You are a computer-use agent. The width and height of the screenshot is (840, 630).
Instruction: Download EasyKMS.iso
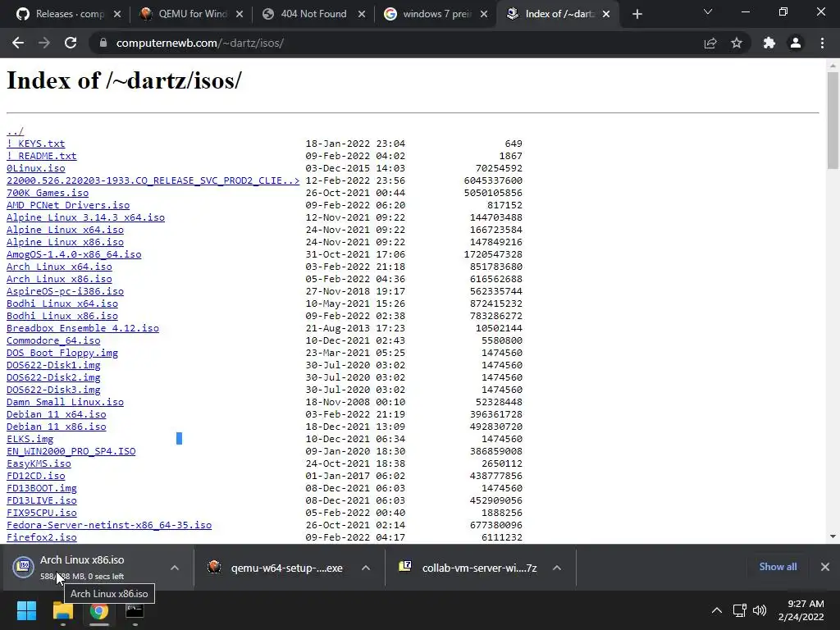click(x=39, y=464)
